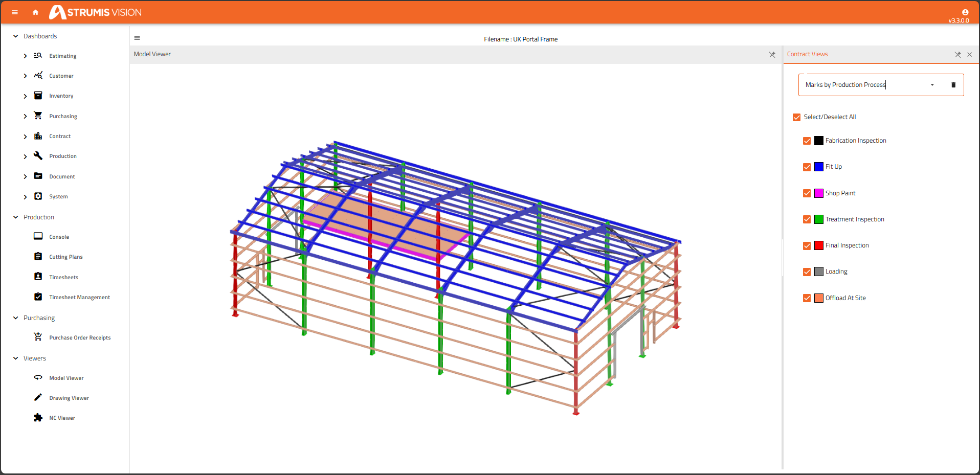Click the Contract building icon

point(38,135)
